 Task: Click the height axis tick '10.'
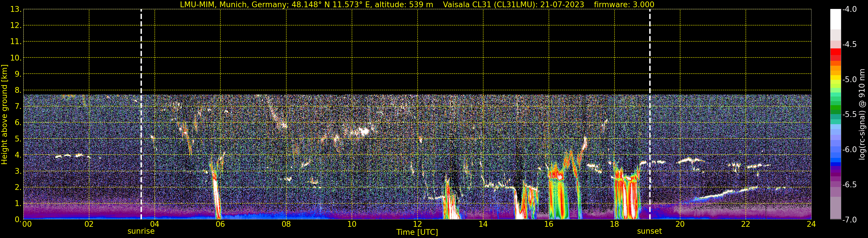click(16, 58)
